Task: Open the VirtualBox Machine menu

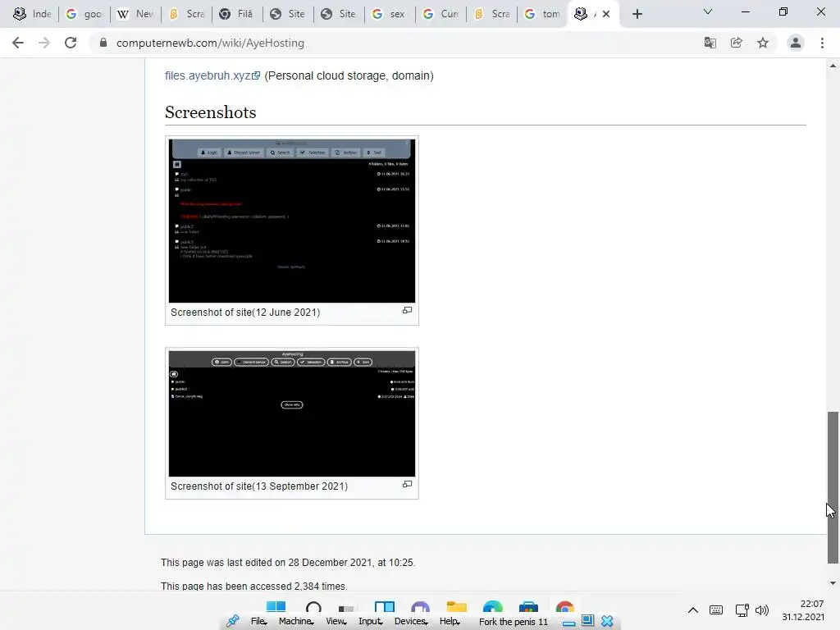Action: pyautogui.click(x=296, y=621)
